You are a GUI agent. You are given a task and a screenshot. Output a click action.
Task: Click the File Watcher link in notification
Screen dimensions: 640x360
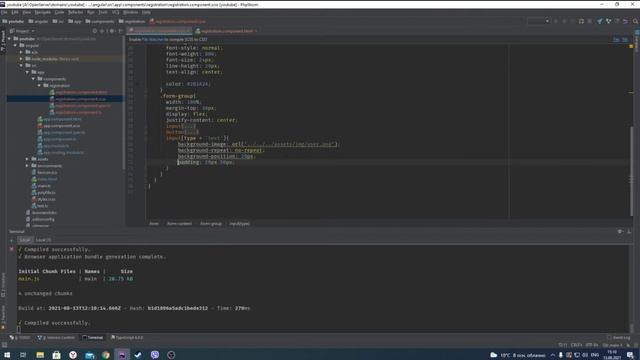pyautogui.click(x=153, y=40)
